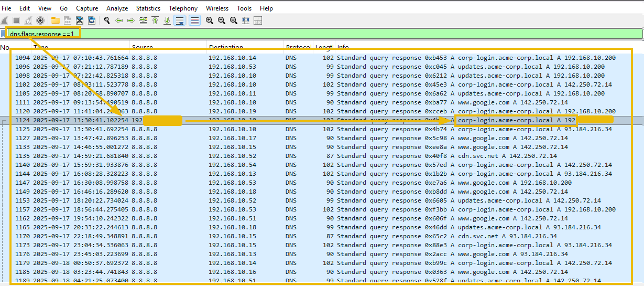Screen dimensions: 644x286
Task: Go back in packet history arrow
Action: point(119,20)
